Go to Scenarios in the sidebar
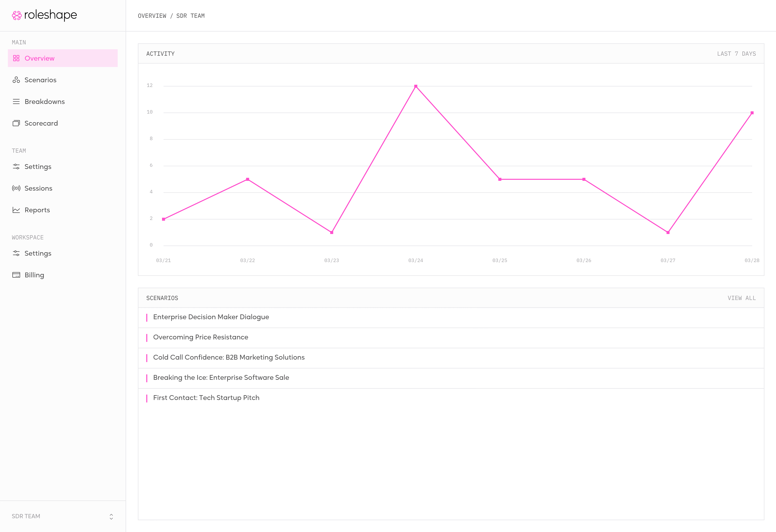The width and height of the screenshot is (776, 532). (63, 80)
